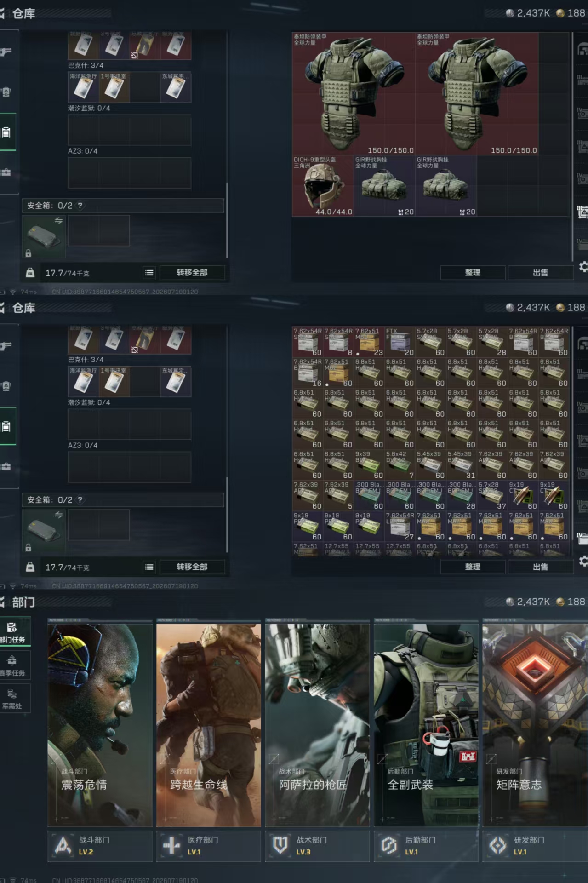Click 出售 button beneath the armor items
This screenshot has height=883, width=588.
[540, 273]
